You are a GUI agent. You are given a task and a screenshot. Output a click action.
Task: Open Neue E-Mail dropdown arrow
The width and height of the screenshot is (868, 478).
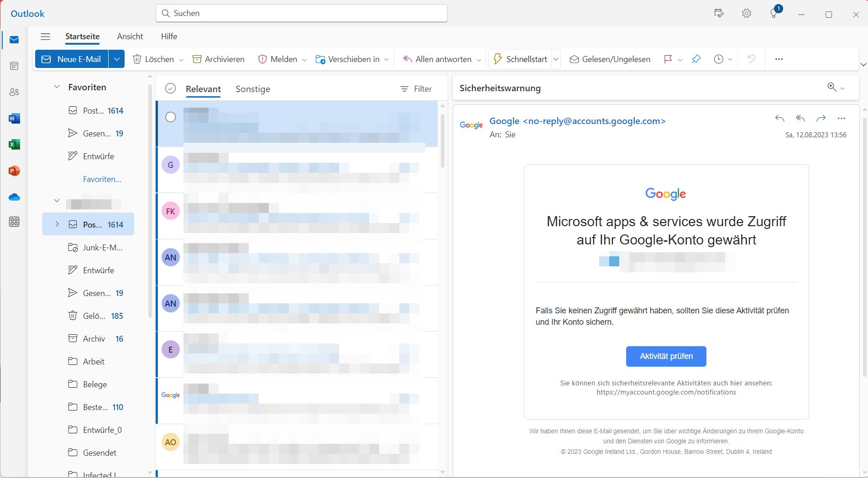pos(116,59)
